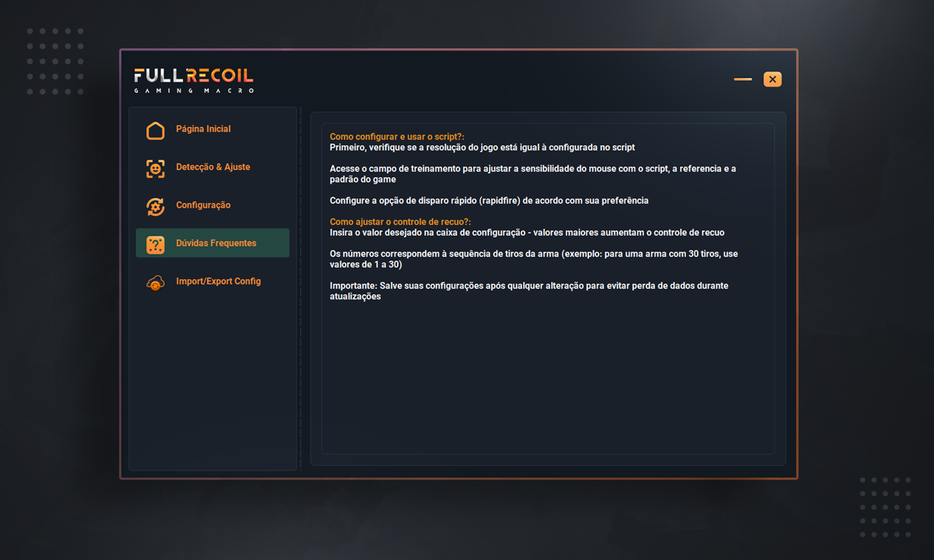
Task: Click the Import/Export Config cloud icon
Action: 156,282
